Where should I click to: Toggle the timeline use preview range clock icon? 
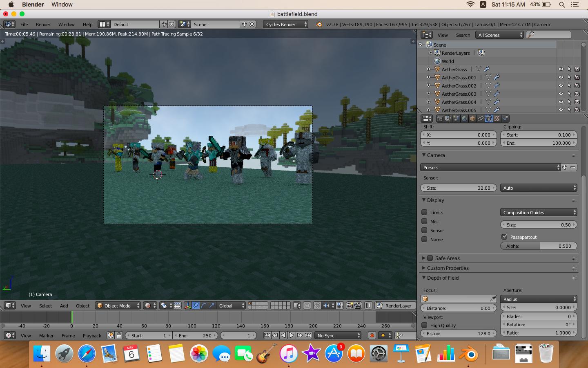(111, 335)
